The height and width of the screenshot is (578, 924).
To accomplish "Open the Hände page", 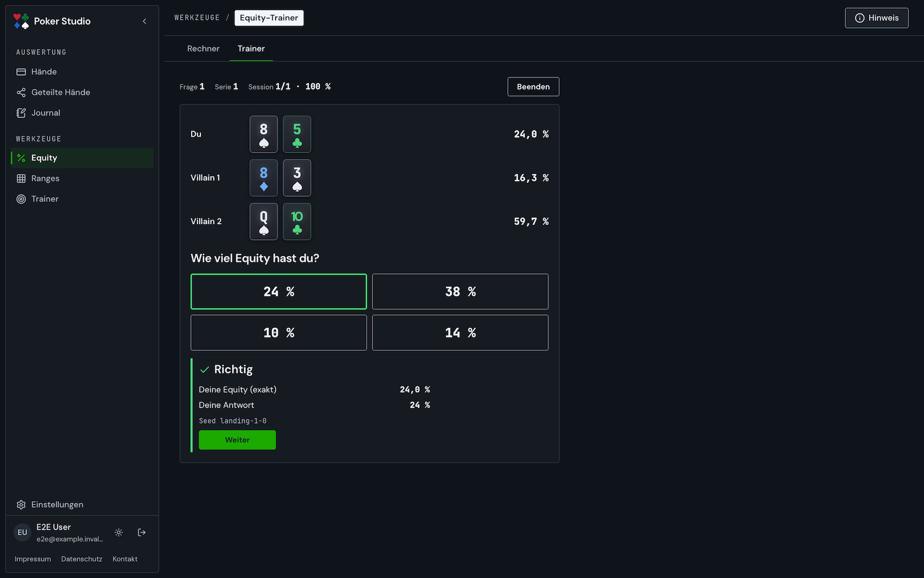I will pyautogui.click(x=82, y=72).
